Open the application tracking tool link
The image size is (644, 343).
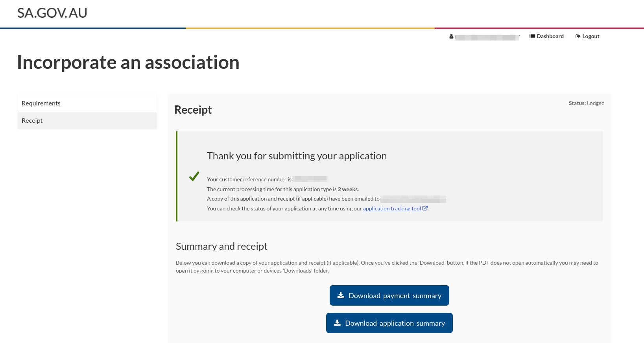392,209
